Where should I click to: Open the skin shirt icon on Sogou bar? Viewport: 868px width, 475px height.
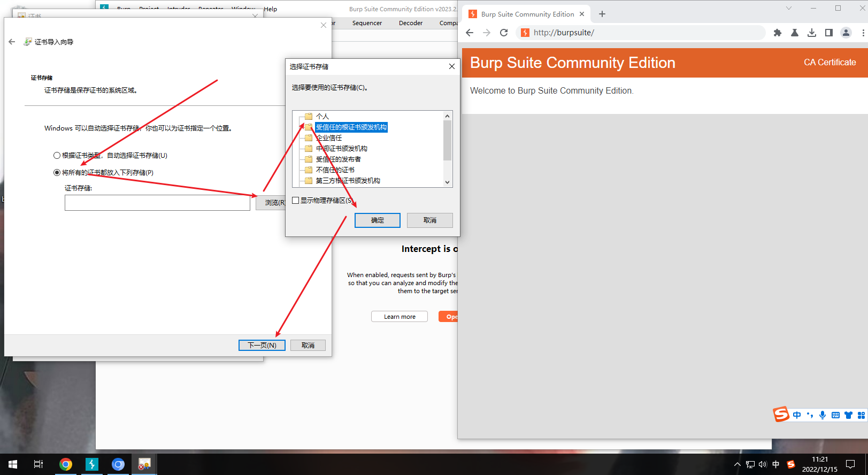coord(848,415)
